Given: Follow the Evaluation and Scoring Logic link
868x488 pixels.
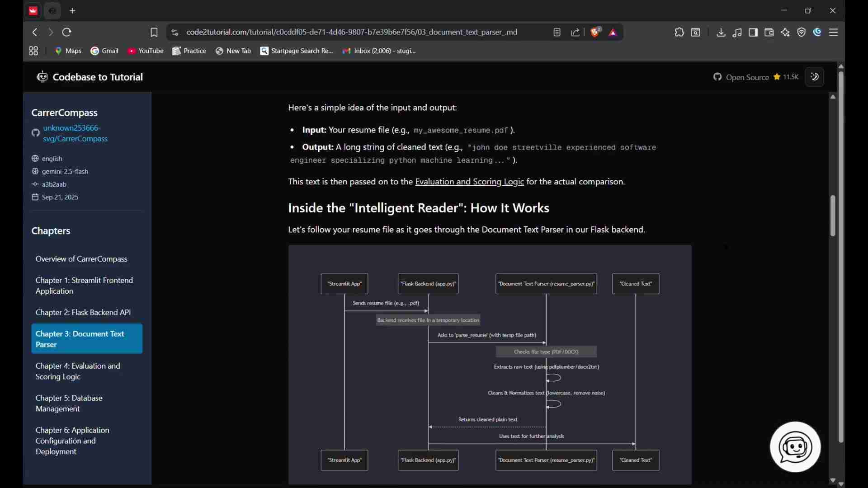Looking at the screenshot, I should (x=469, y=182).
